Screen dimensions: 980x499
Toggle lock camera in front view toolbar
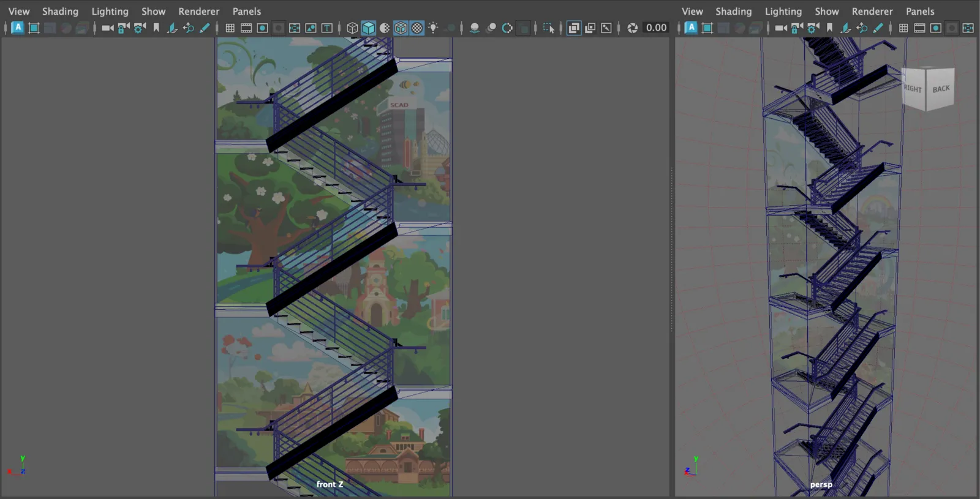click(124, 28)
